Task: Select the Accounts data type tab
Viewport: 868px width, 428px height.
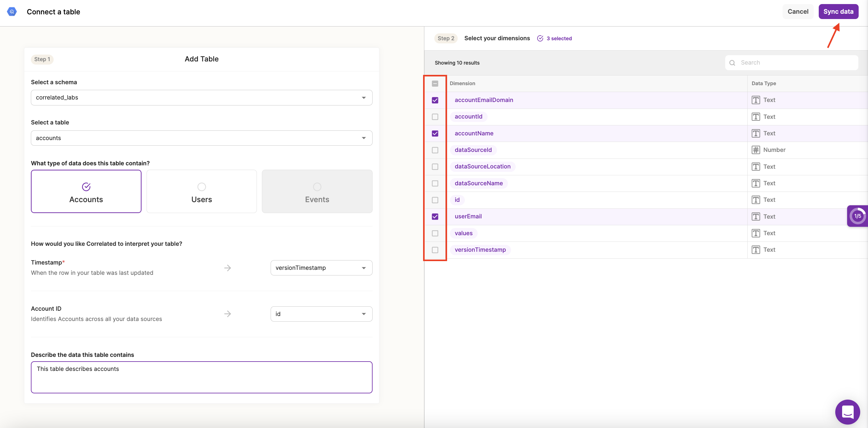Action: click(86, 192)
